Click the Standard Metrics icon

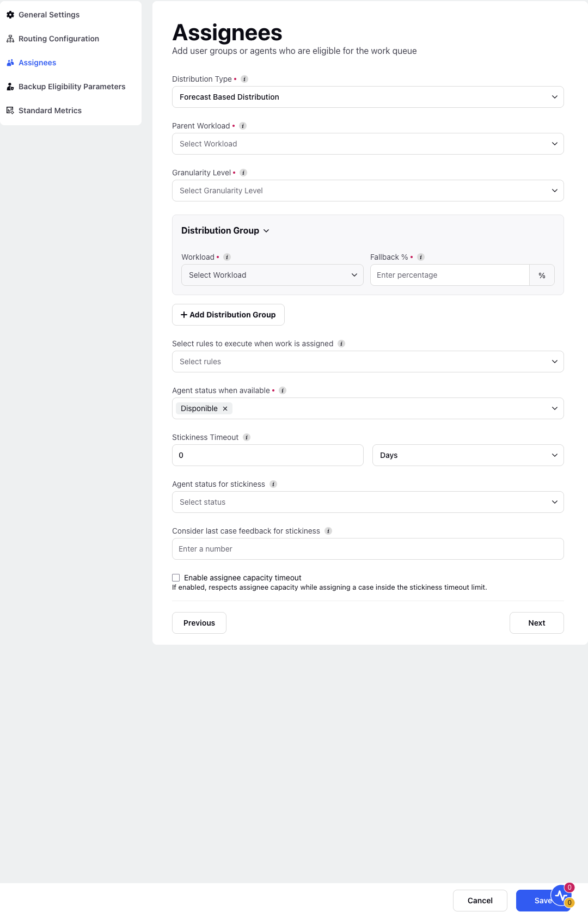point(10,111)
